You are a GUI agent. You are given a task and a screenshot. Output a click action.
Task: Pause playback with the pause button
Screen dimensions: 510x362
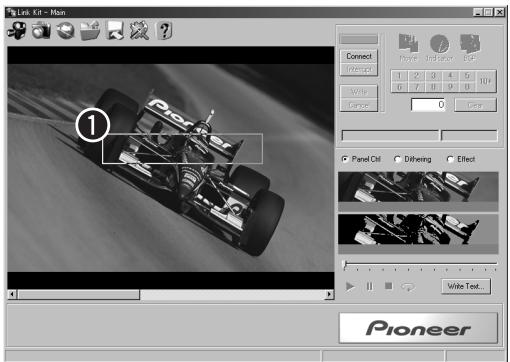tap(370, 286)
